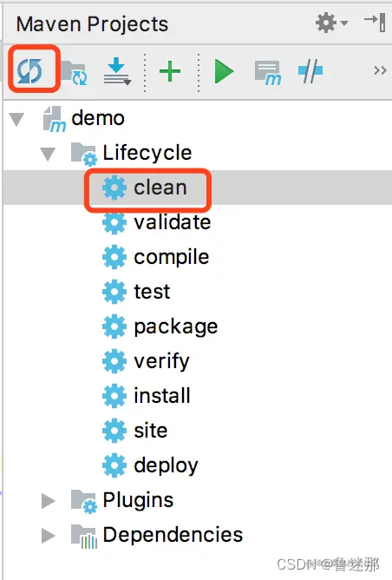Click Generate Sources and Update Folders icon
This screenshot has height=580, width=392.
[74, 73]
